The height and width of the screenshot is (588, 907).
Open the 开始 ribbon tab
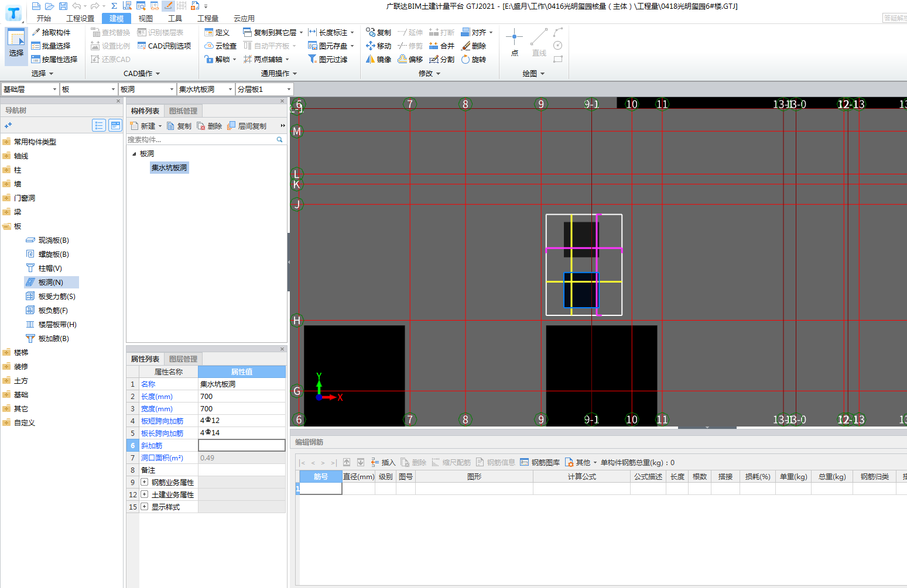[x=44, y=19]
